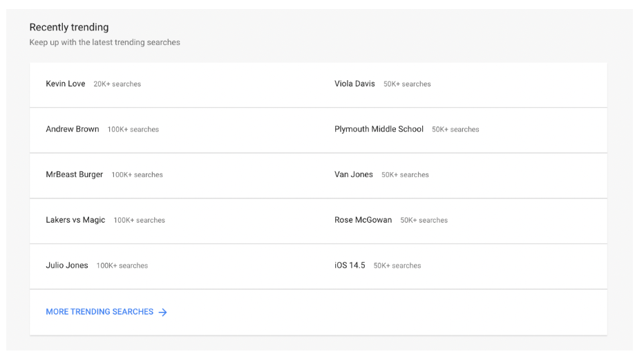The height and width of the screenshot is (354, 644).
Task: Open Lakers vs Magic trend
Action: pyautogui.click(x=75, y=220)
